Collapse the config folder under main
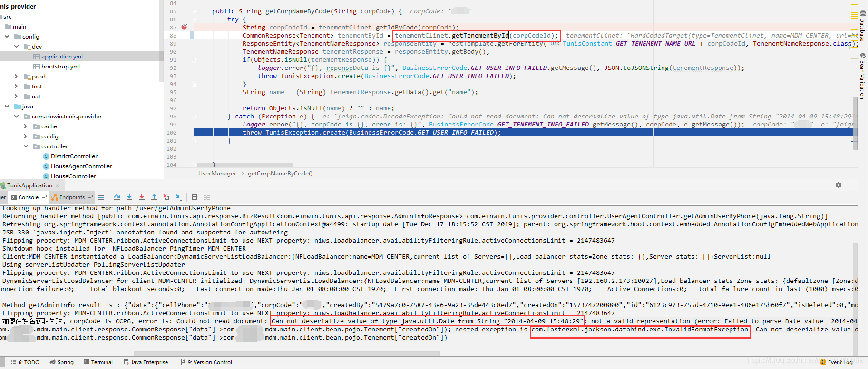868x369 pixels. [x=7, y=37]
